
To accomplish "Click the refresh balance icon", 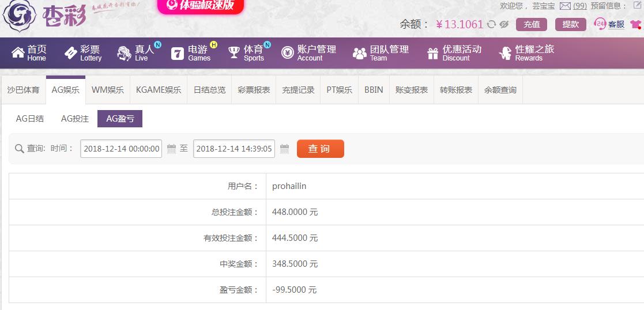I will pos(491,25).
